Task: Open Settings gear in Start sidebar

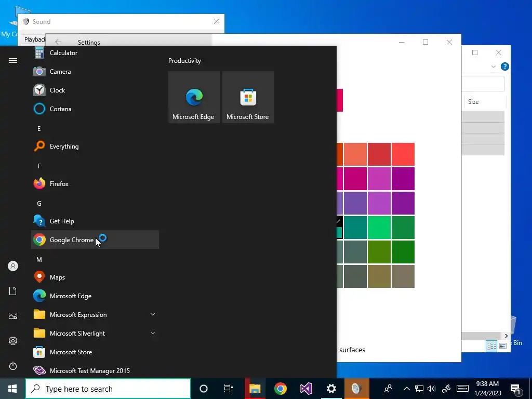Action: [x=13, y=341]
